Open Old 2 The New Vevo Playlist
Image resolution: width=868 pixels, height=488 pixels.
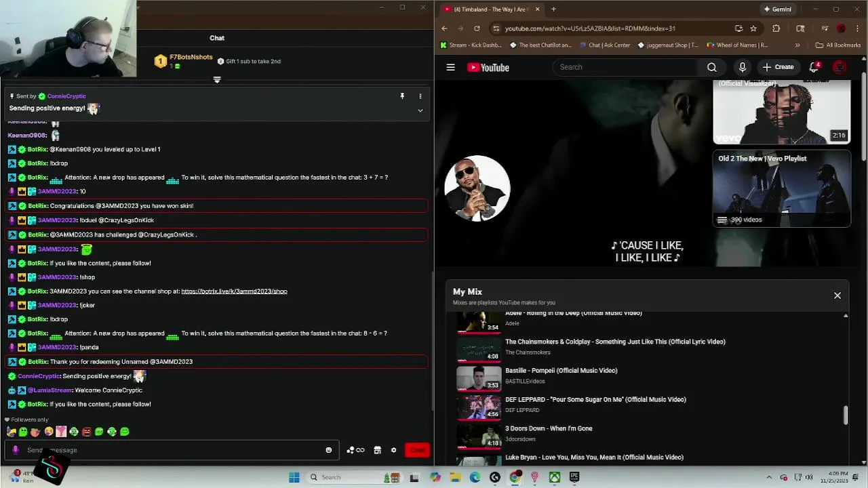782,189
